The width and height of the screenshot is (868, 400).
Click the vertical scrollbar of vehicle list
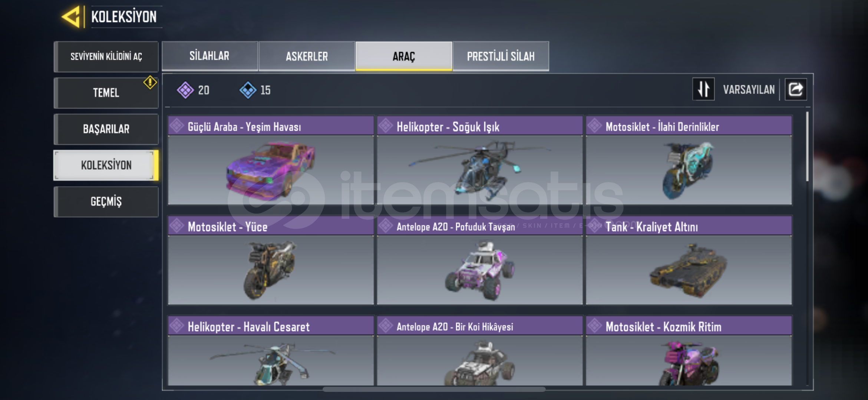[807, 147]
